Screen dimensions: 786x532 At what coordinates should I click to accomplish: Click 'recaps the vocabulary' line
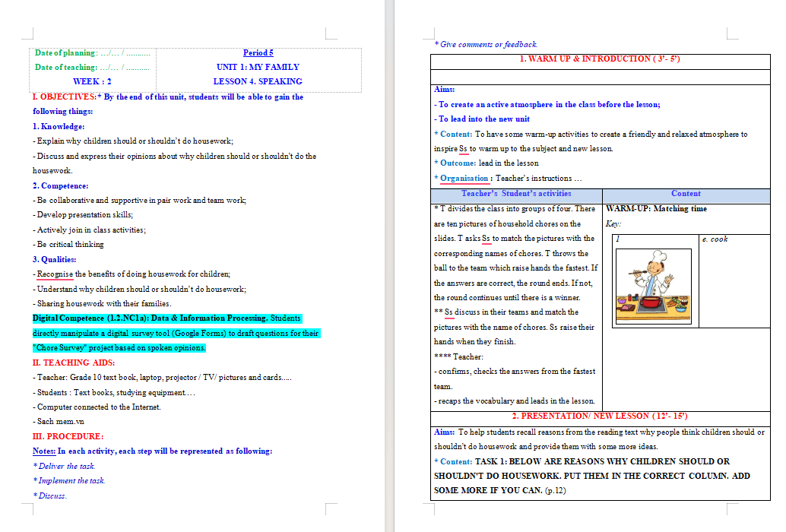click(515, 401)
